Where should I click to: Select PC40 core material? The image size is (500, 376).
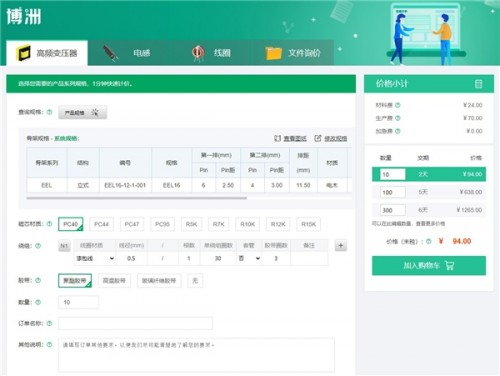pos(71,224)
